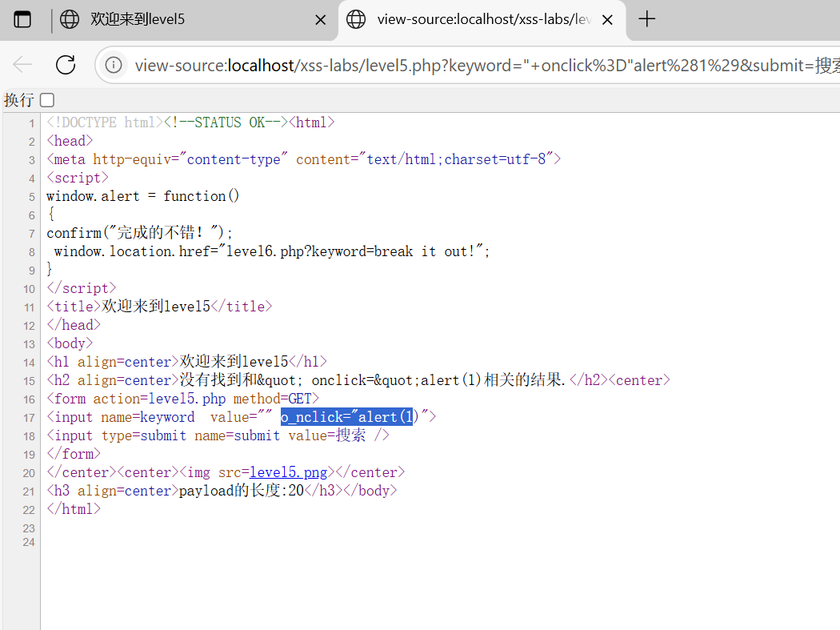The height and width of the screenshot is (630, 840).
Task: Close the 欢迎来到level5 tab
Action: click(x=320, y=20)
